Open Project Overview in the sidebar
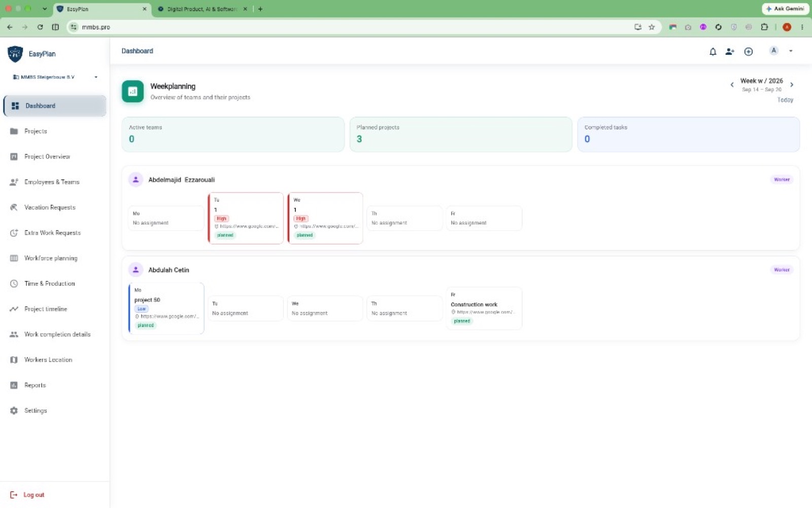The image size is (812, 508). [55, 156]
